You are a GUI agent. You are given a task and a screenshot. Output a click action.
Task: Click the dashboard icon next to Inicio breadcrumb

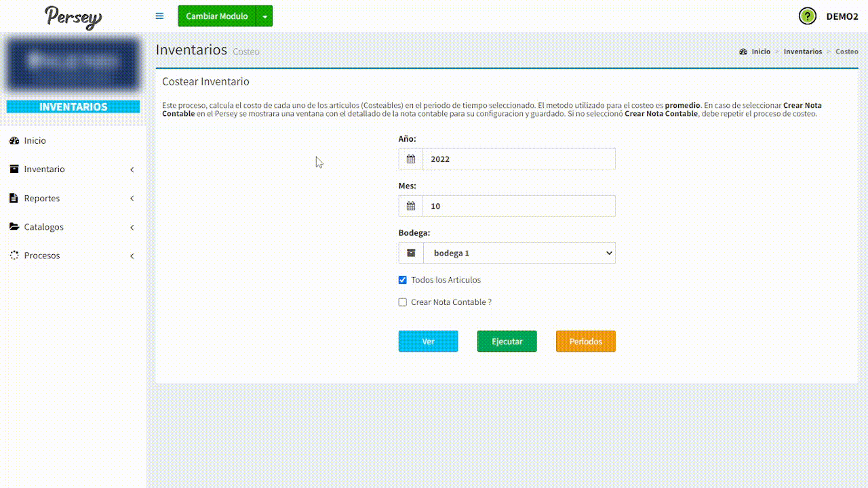[x=743, y=52]
